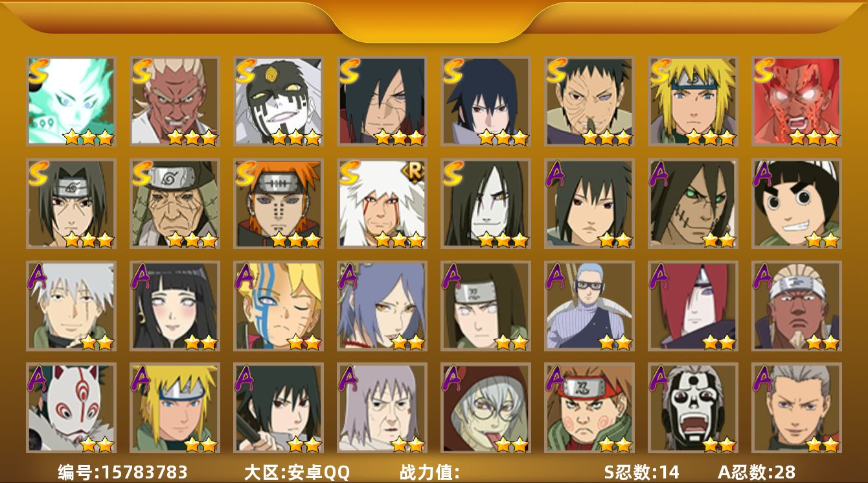Click the 战力值 power label

[x=429, y=472]
